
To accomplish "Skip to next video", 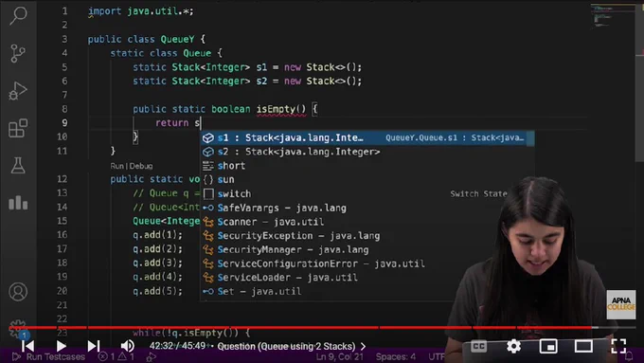I will tap(94, 346).
